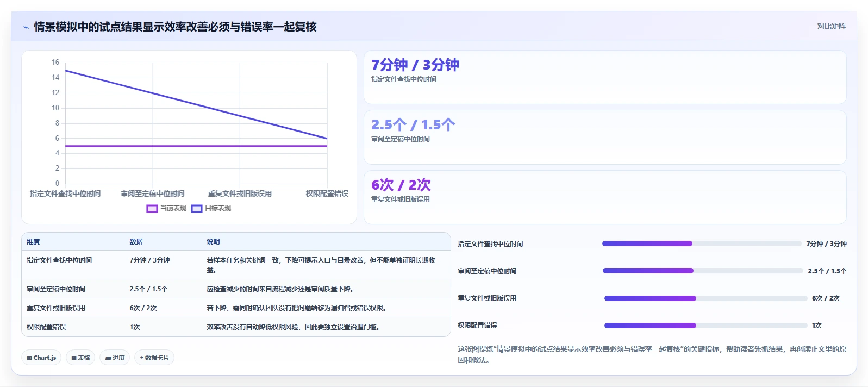Click the 数据卡片 tag chip
The height and width of the screenshot is (387, 868).
[x=154, y=358]
